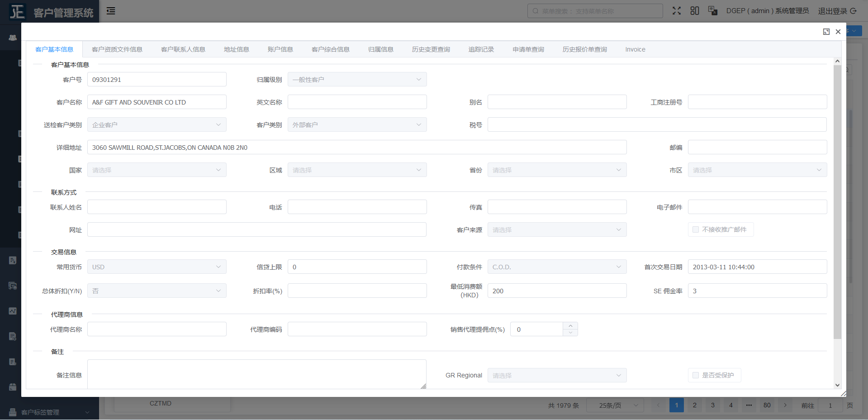Image resolution: width=868 pixels, height=420 pixels.
Task: Switch to the 客户联系人信息 tab
Action: 183,49
